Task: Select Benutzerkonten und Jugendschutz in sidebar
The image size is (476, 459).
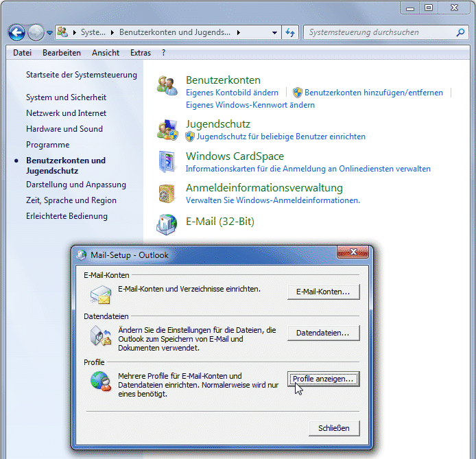Action: [x=66, y=165]
